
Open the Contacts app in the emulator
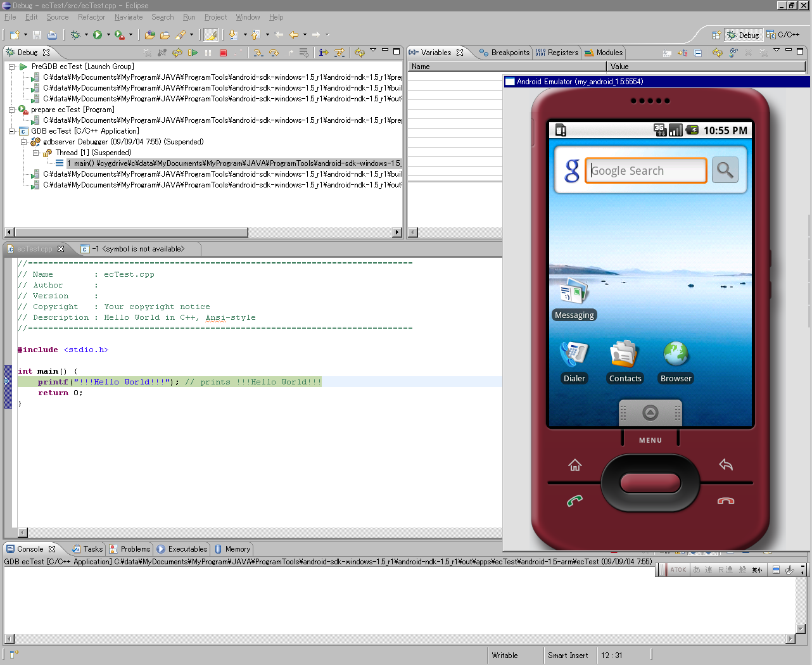[x=625, y=362]
